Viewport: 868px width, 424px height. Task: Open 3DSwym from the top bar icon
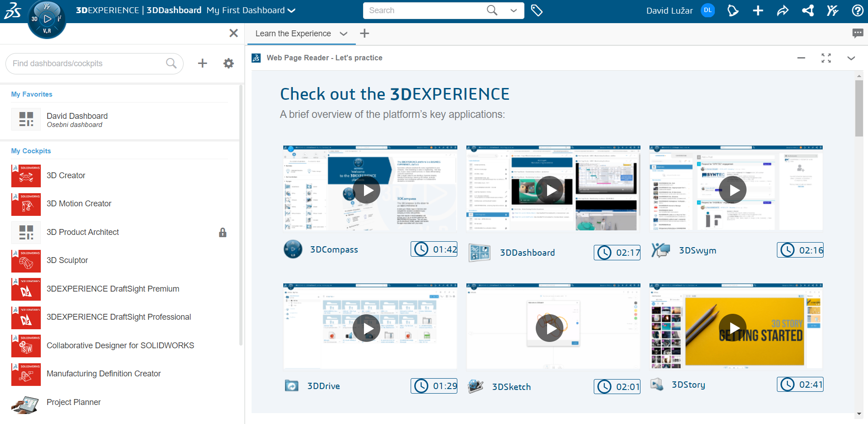pyautogui.click(x=833, y=10)
